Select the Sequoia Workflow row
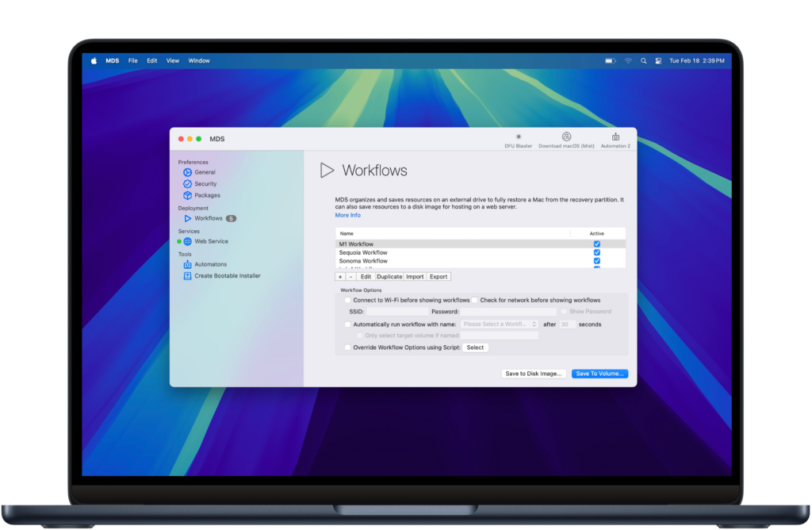This screenshot has width=812, height=530. [480, 252]
